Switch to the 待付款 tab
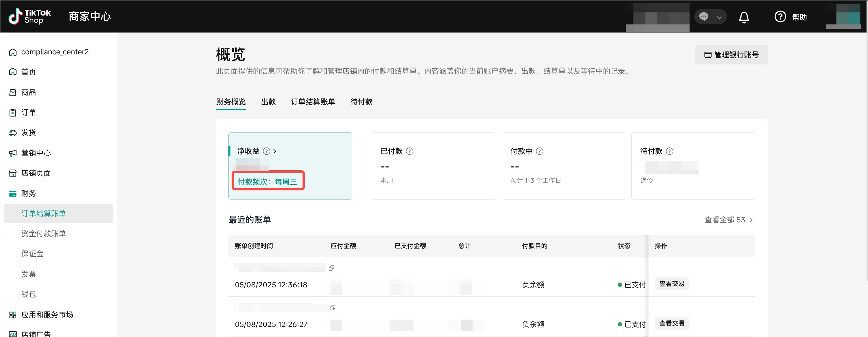868x337 pixels. [x=361, y=102]
